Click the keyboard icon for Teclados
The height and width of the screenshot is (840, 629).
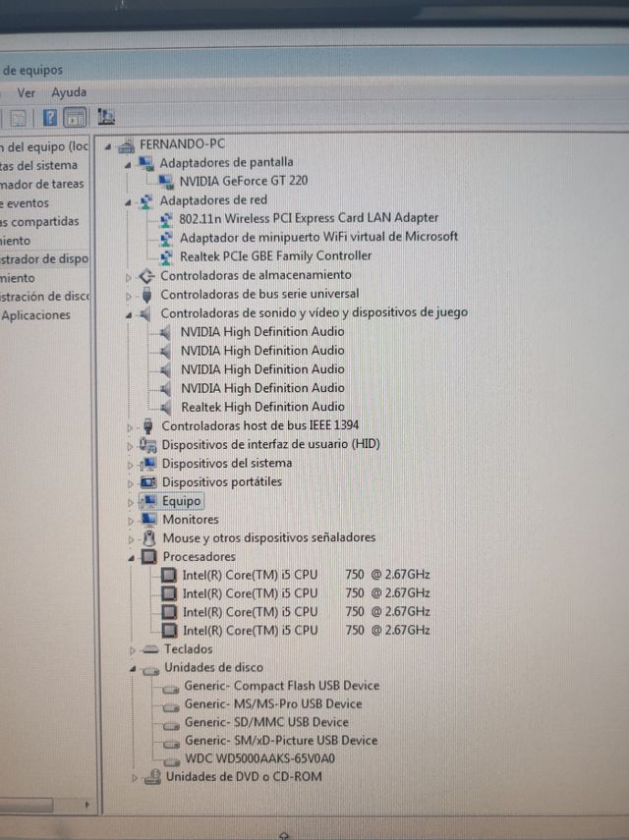tap(150, 649)
